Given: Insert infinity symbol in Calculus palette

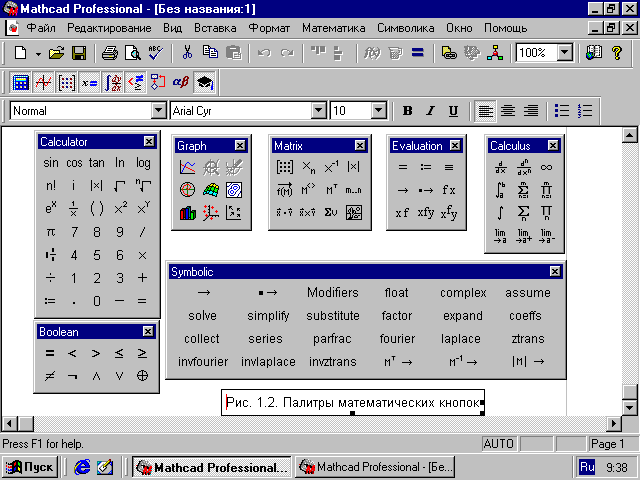Looking at the screenshot, I should click(x=546, y=167).
